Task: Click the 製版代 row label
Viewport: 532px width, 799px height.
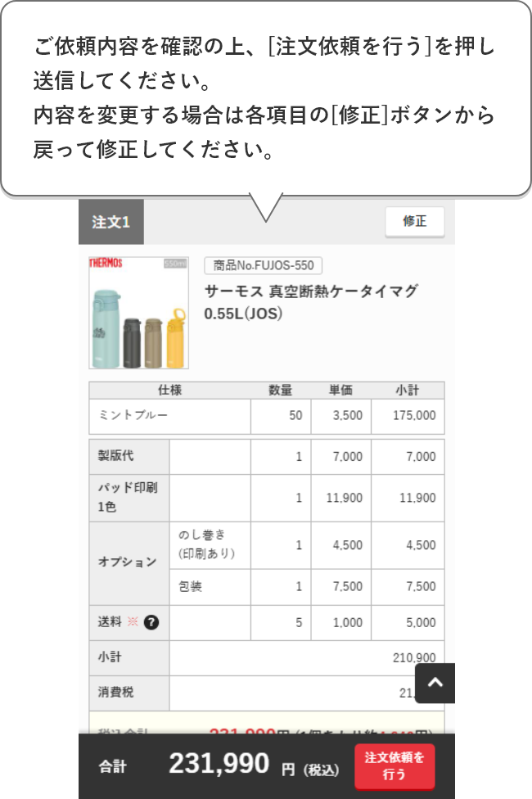Action: click(106, 456)
